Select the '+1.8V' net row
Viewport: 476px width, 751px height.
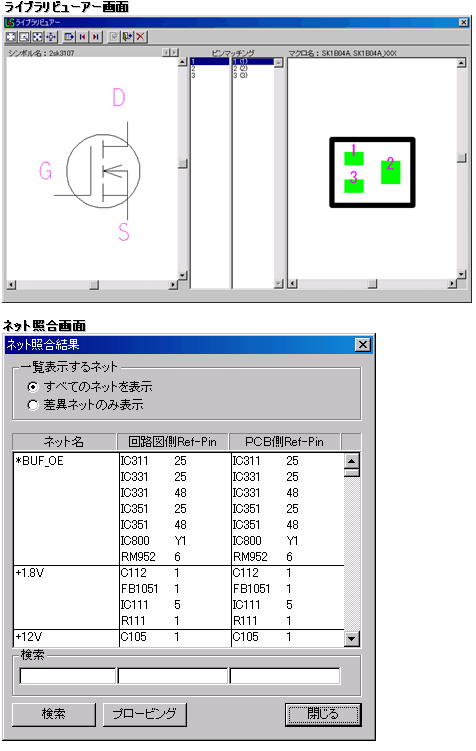(178, 597)
